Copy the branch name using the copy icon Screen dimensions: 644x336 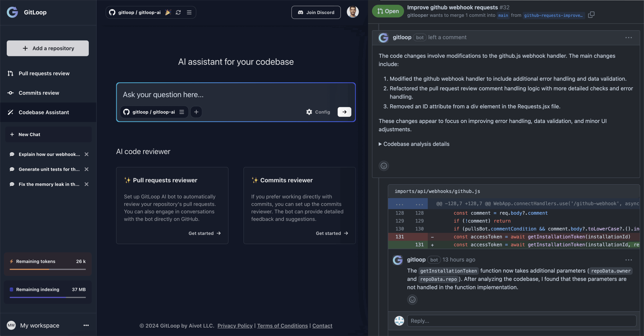(x=591, y=15)
